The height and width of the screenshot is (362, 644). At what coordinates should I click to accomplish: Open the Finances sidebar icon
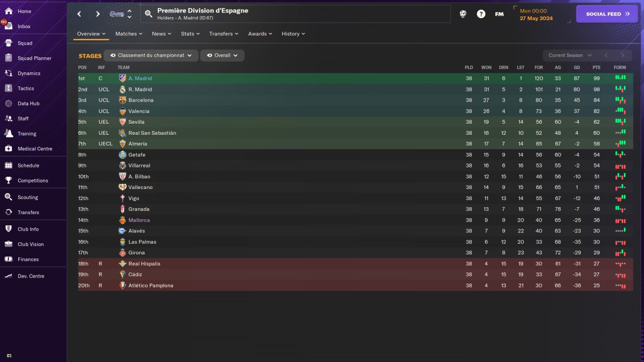pos(9,259)
